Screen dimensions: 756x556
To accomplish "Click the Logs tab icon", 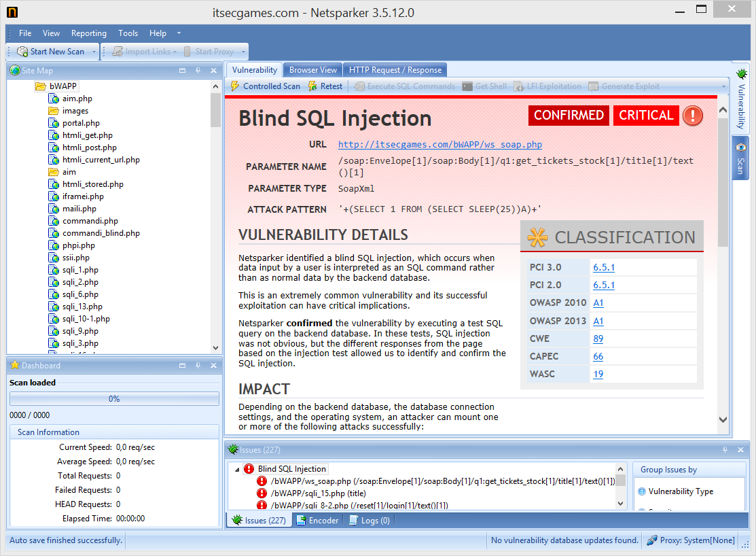I will pyautogui.click(x=353, y=521).
